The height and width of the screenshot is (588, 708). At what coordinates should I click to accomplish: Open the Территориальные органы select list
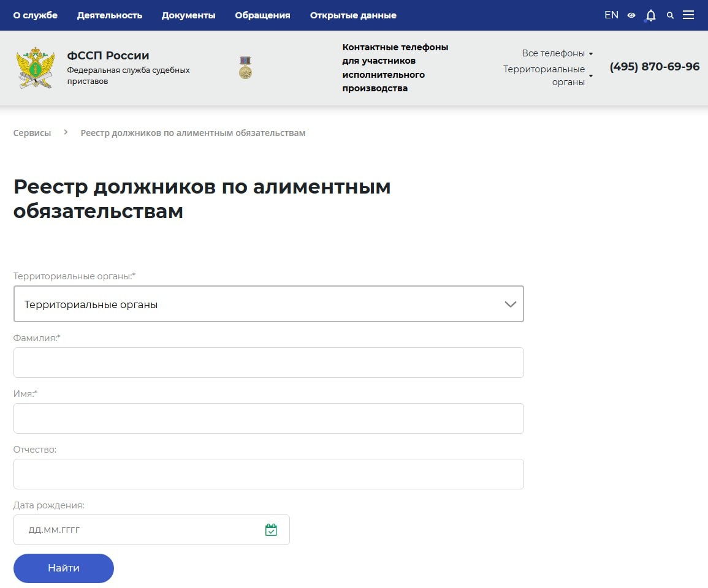click(x=268, y=304)
